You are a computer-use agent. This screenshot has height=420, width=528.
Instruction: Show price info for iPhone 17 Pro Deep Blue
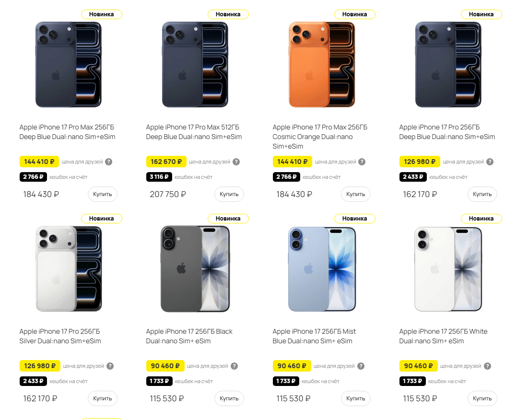click(490, 162)
